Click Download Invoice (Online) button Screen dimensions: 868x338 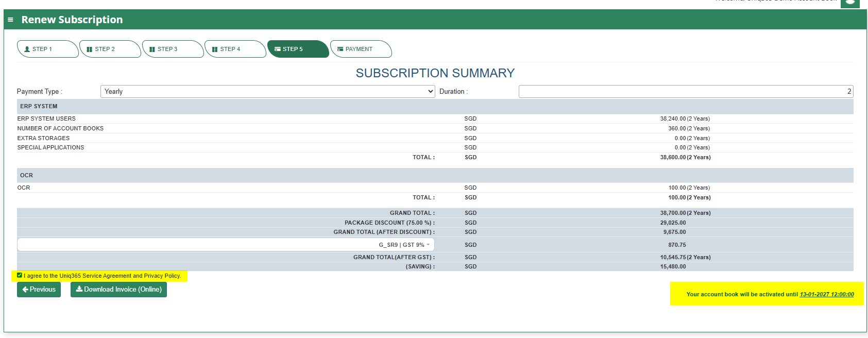pos(118,290)
